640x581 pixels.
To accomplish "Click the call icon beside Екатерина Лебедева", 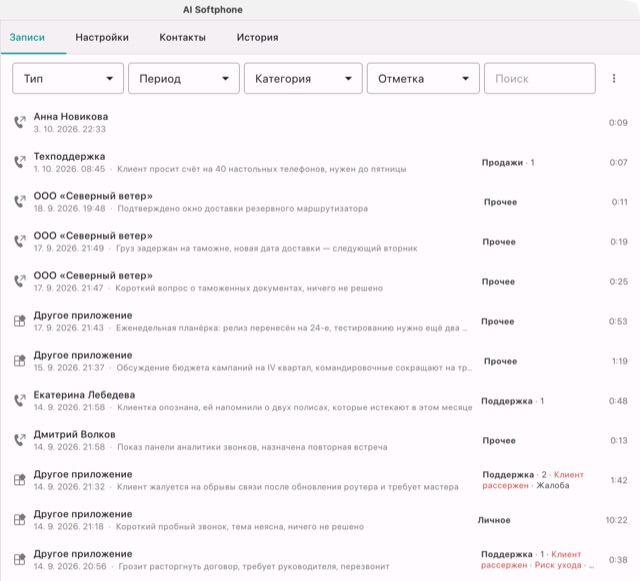I will (20, 401).
